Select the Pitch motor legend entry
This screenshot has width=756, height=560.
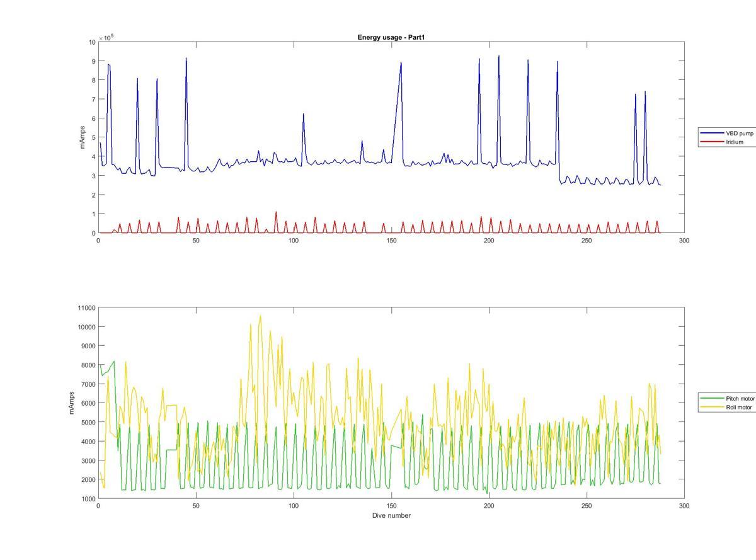pos(727,399)
